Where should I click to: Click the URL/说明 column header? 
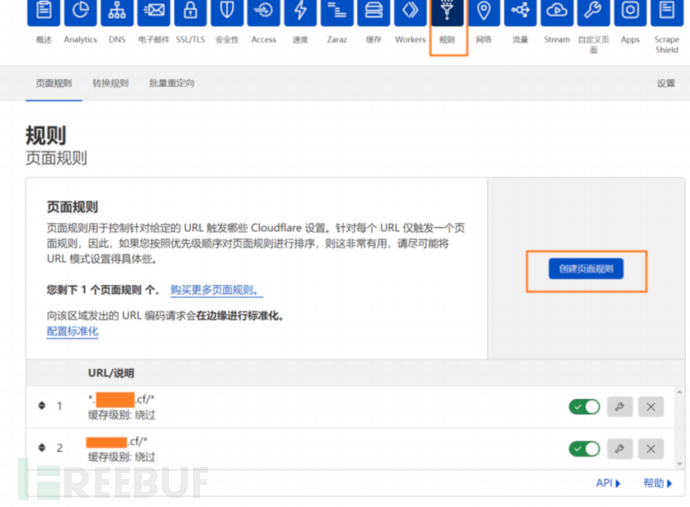[x=111, y=373]
